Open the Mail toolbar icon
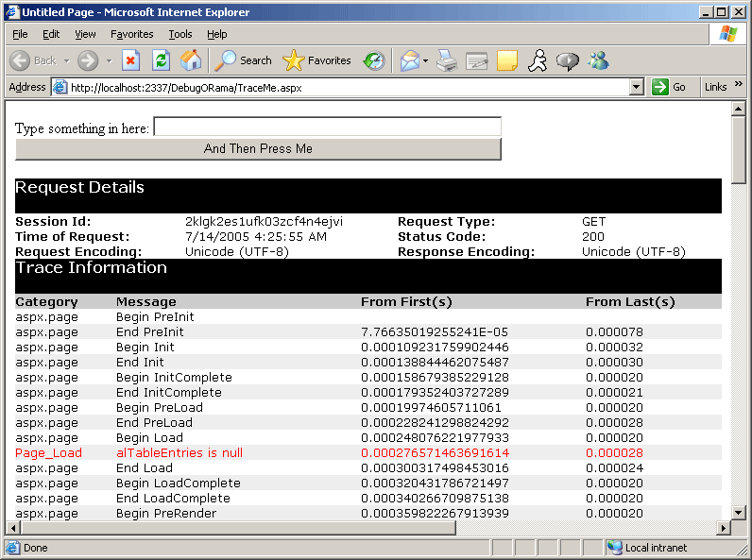Viewport: 752px width, 560px height. pos(409,60)
